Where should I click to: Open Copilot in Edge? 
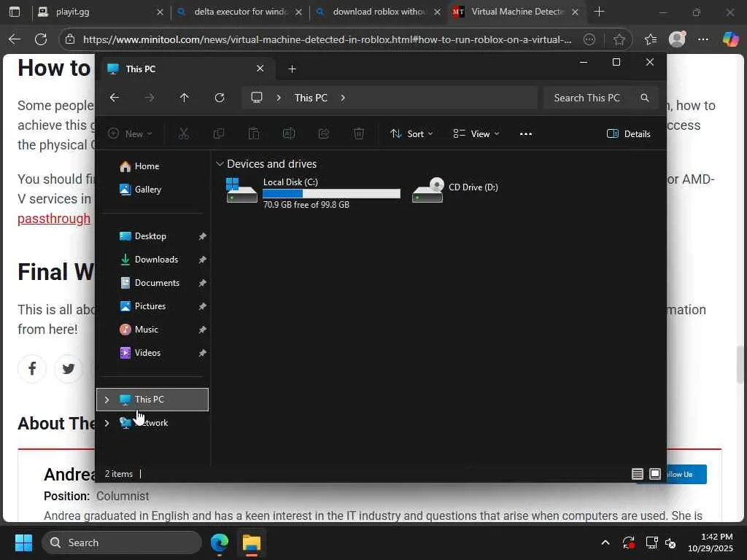(729, 39)
